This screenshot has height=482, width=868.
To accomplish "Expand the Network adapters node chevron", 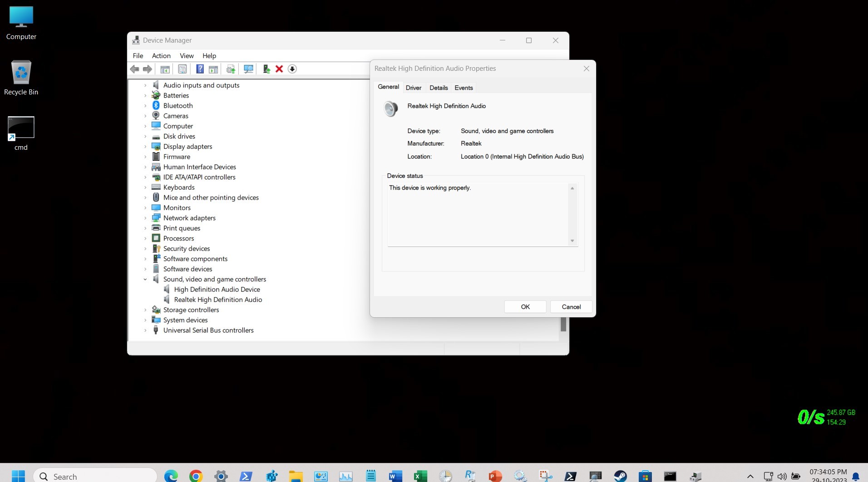I will (145, 218).
